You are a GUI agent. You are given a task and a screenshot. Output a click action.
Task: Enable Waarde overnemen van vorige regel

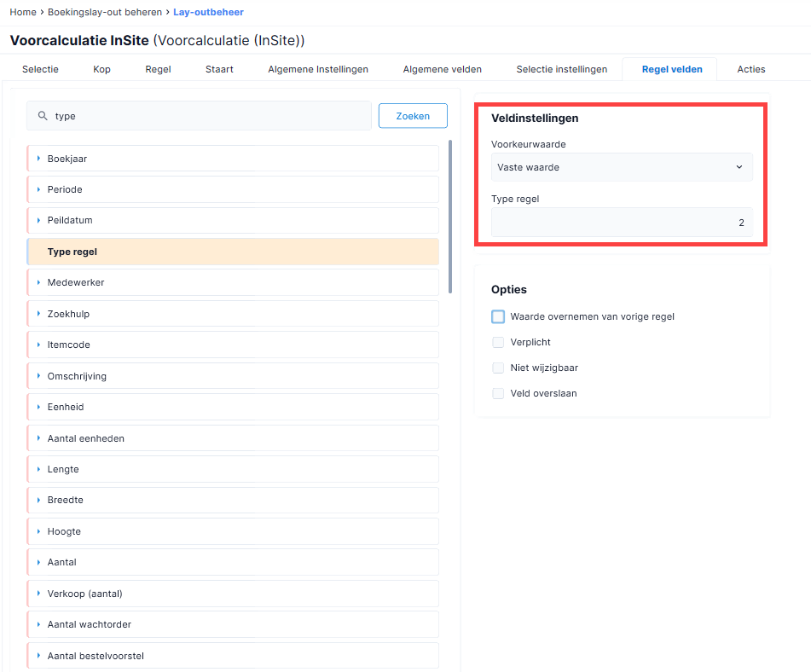(x=498, y=316)
